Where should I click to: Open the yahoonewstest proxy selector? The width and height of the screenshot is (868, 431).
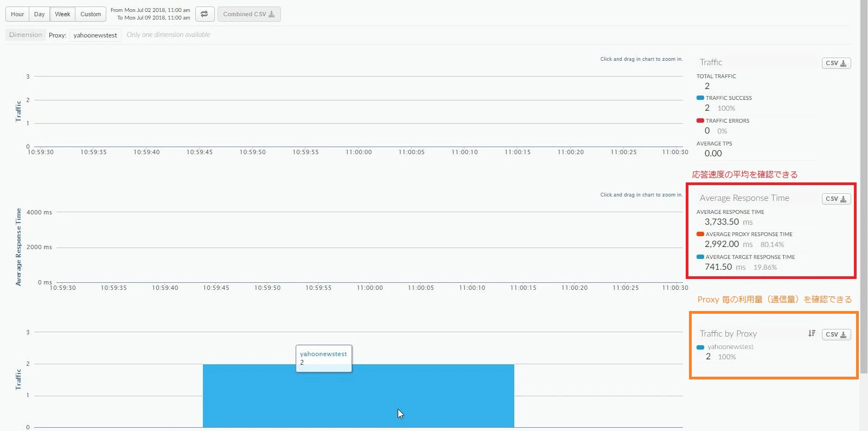click(95, 35)
